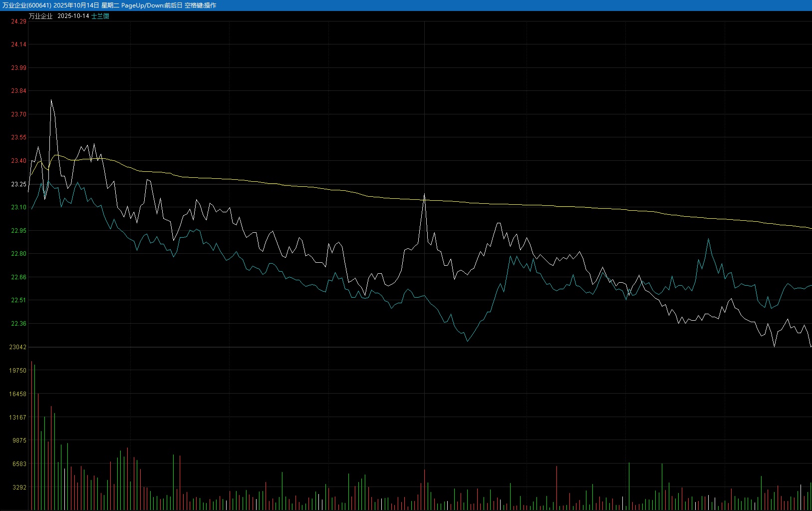Click the 23.10 price axis label
The height and width of the screenshot is (511, 812).
pyautogui.click(x=19, y=207)
